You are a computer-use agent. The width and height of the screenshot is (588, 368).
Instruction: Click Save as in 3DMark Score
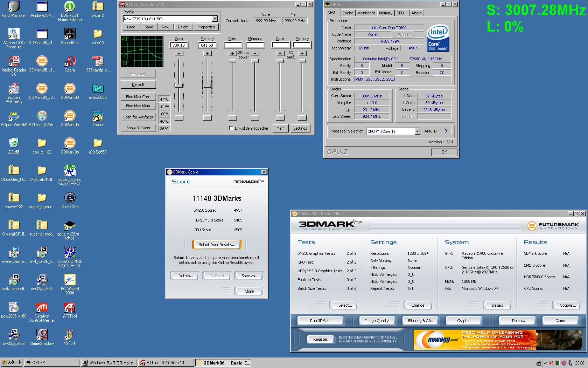pyautogui.click(x=250, y=276)
